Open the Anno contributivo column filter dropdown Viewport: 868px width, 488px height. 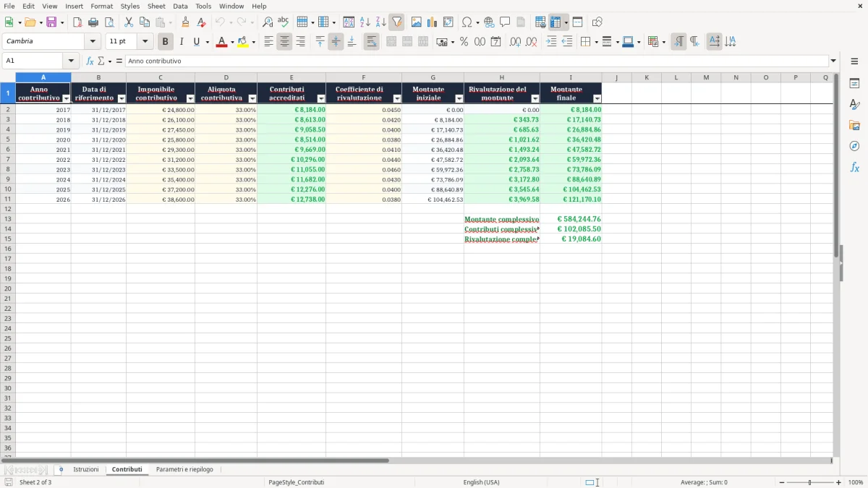pos(67,98)
